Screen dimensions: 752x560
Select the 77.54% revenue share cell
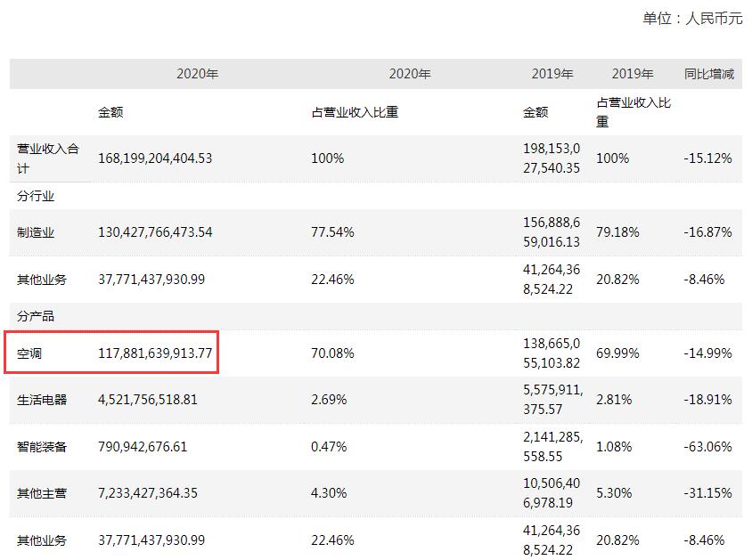[331, 232]
